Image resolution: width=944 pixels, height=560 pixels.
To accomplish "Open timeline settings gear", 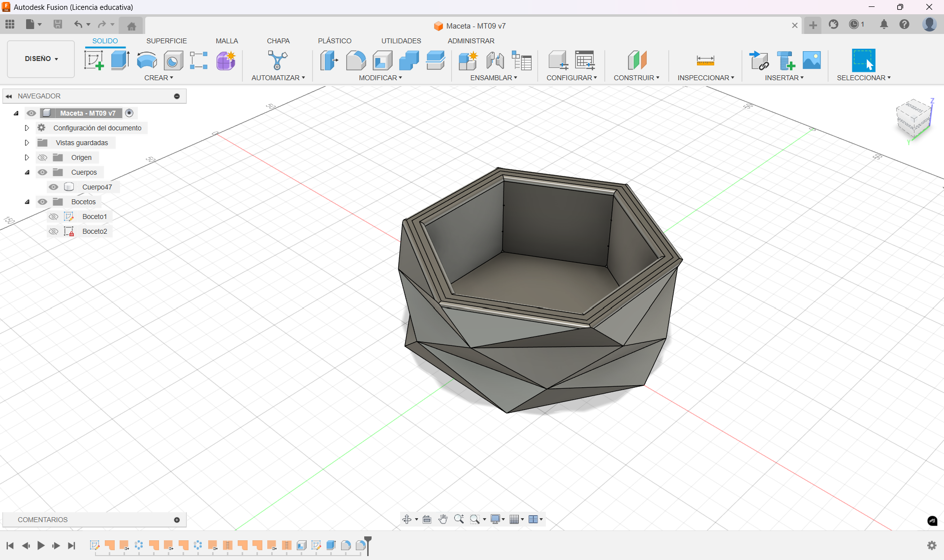I will 932,545.
